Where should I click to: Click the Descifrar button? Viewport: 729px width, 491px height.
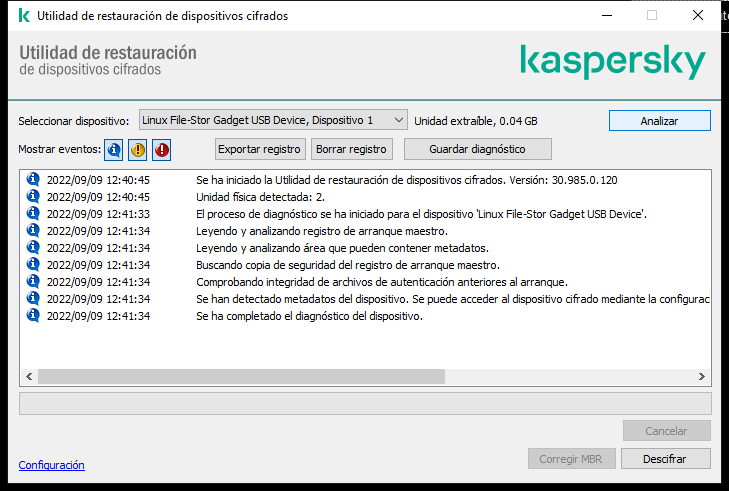point(665,458)
